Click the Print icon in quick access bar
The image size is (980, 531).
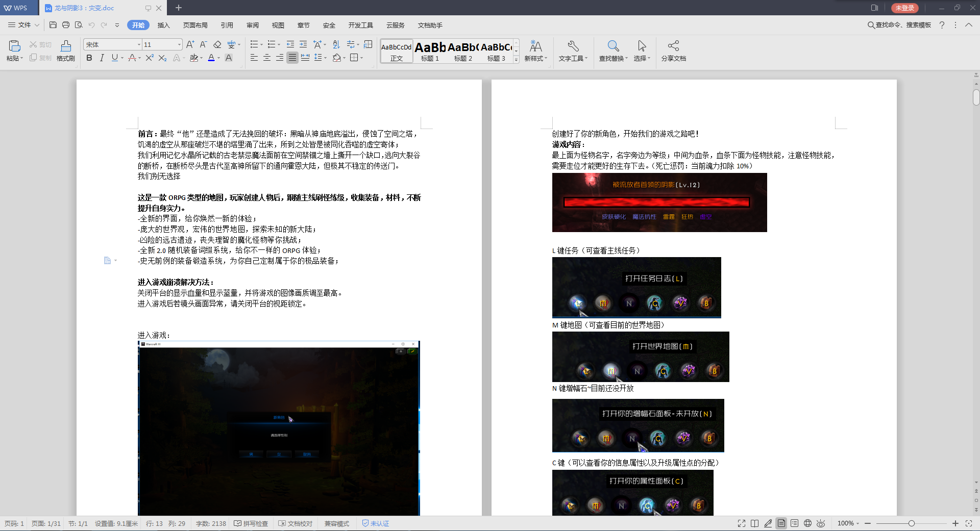[66, 25]
